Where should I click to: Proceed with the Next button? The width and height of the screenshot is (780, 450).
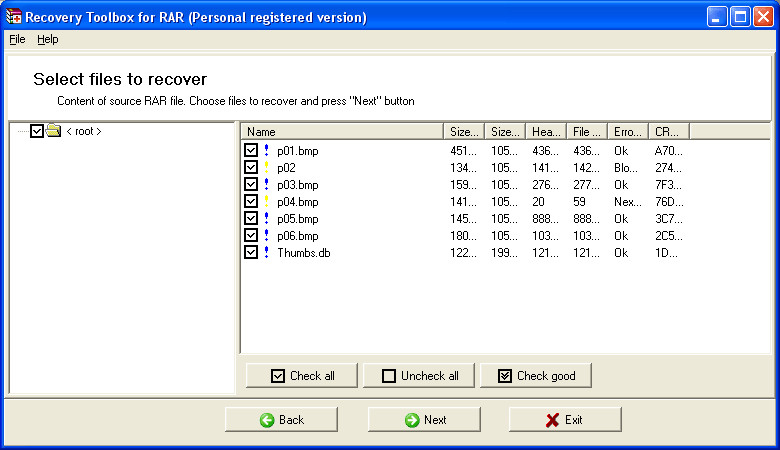click(x=424, y=420)
